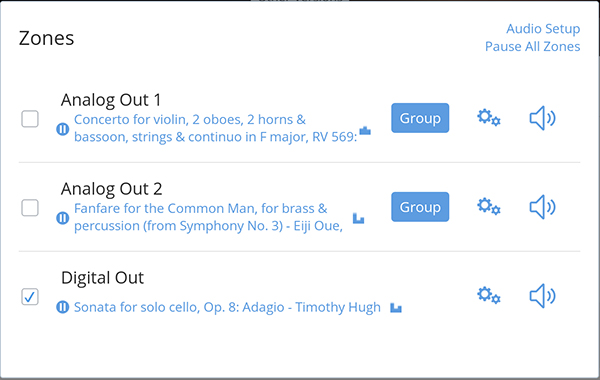Click Group button for Analog Out 1
The height and width of the screenshot is (380, 600).
pyautogui.click(x=420, y=118)
